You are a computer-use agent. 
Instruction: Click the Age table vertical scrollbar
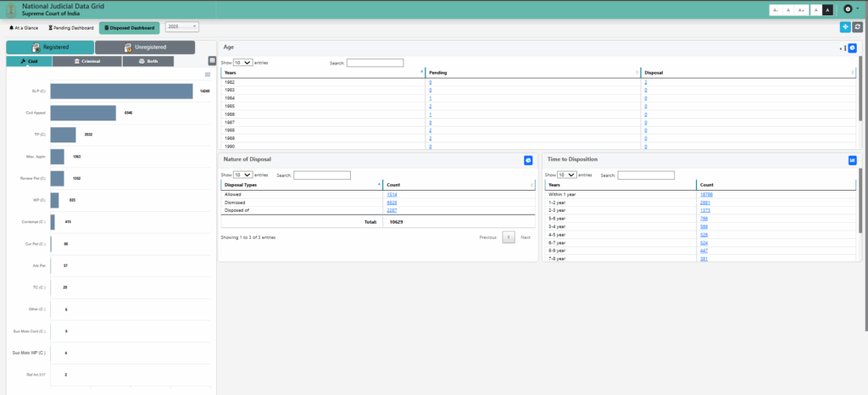tap(860, 87)
